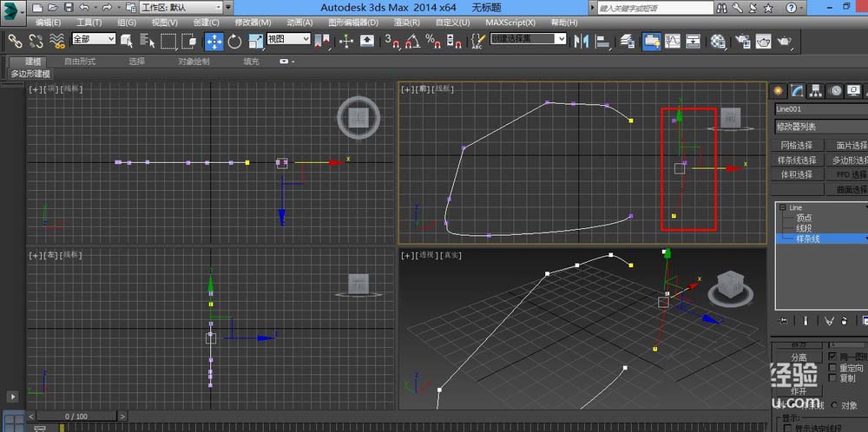Click the 网格选择 button

tap(796, 146)
